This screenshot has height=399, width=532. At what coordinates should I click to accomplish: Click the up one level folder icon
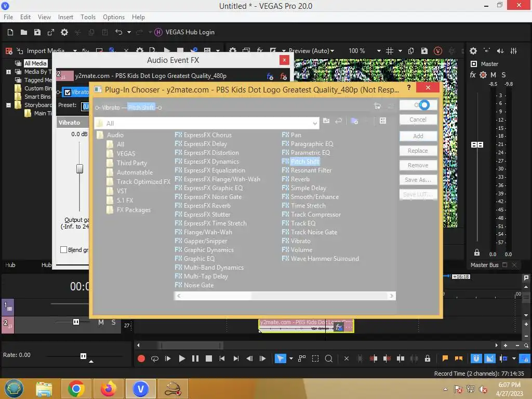tap(326, 121)
